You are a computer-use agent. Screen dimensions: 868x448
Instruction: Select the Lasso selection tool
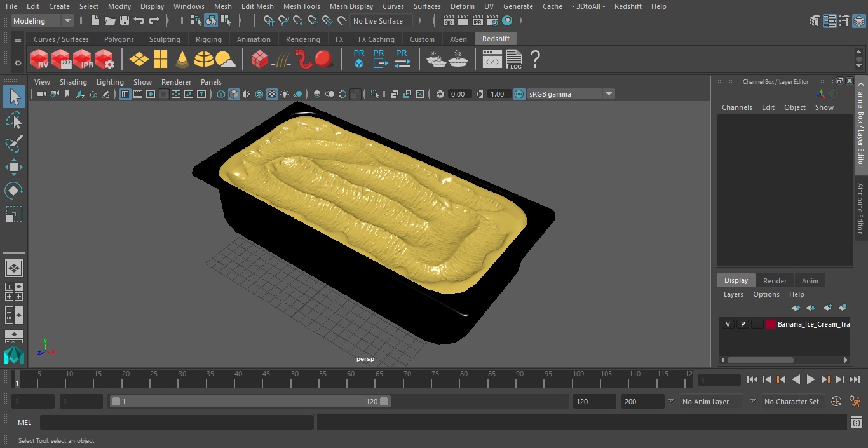(13, 120)
